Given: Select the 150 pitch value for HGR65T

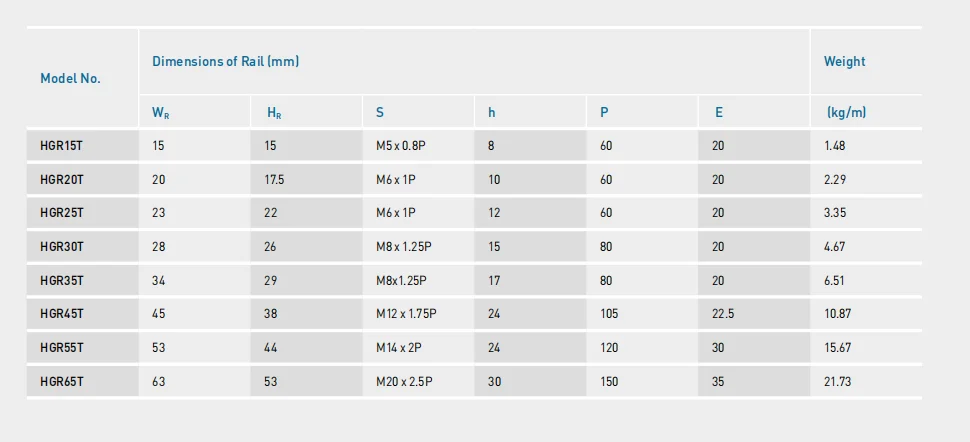Looking at the screenshot, I should (609, 381).
